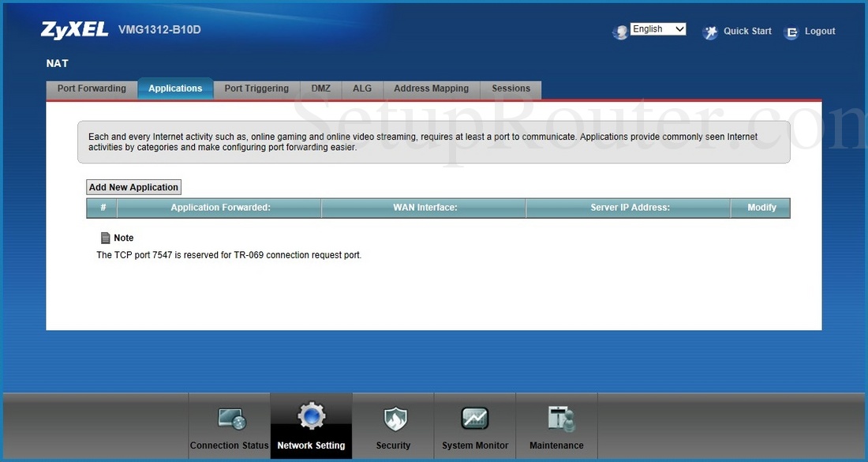The image size is (868, 462).
Task: Switch to the Port Triggering tab
Action: point(256,88)
